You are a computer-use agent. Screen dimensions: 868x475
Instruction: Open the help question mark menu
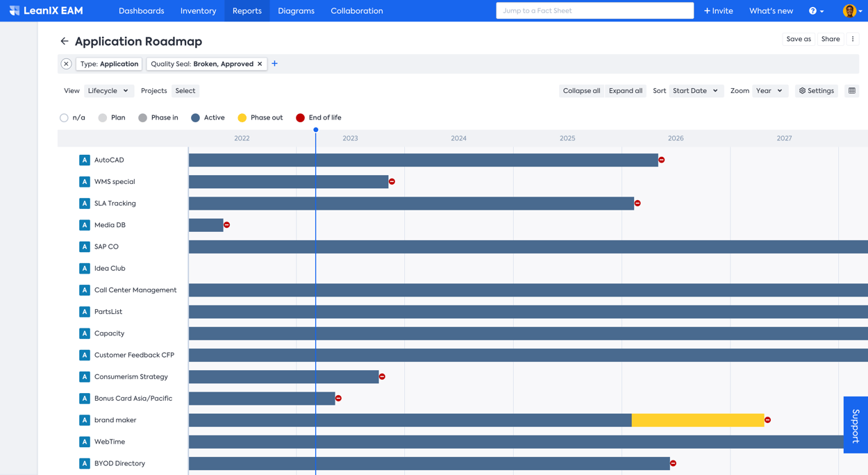pyautogui.click(x=815, y=11)
